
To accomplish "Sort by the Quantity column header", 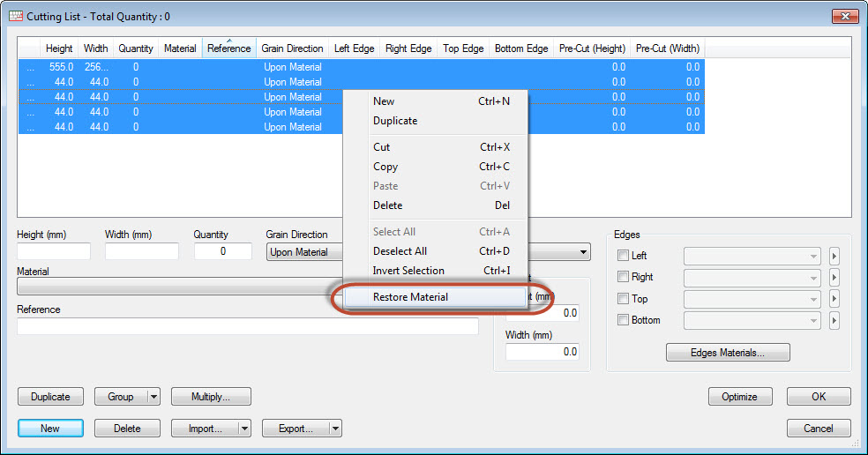I will click(x=136, y=48).
